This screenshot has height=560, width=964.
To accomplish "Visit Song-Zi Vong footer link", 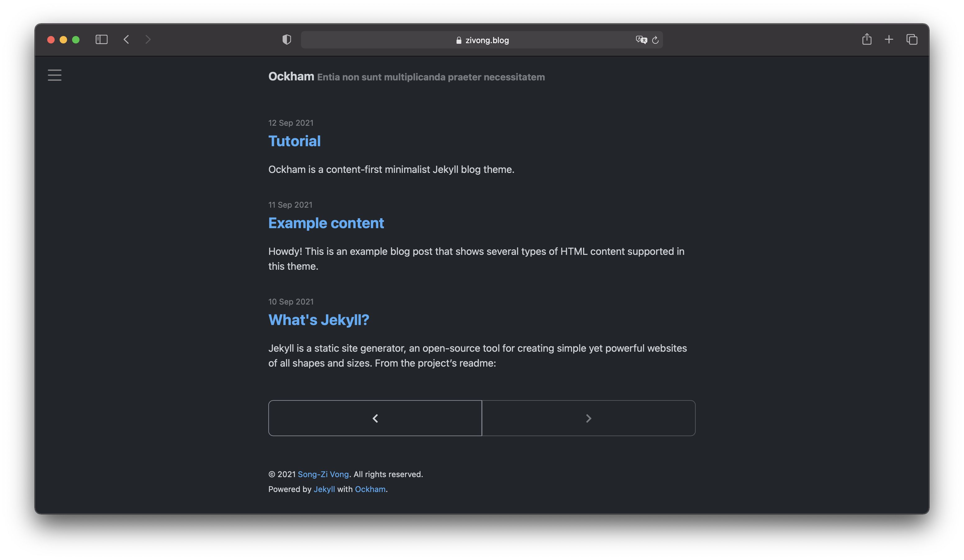I will (x=323, y=474).
